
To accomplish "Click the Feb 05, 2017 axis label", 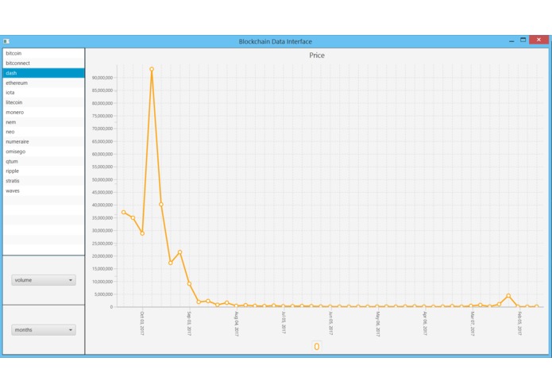I will pyautogui.click(x=519, y=323).
